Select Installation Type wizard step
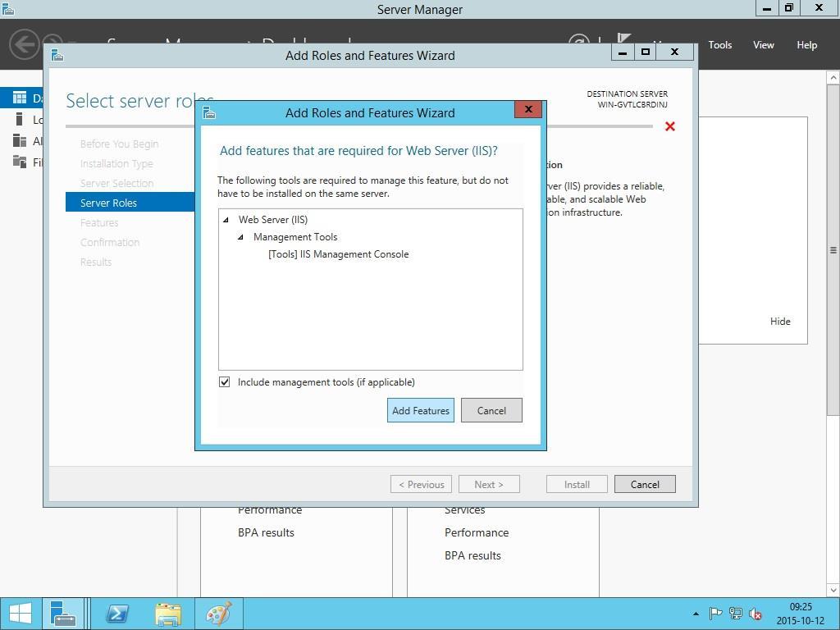Screen dimensions: 840x630 pos(116,163)
